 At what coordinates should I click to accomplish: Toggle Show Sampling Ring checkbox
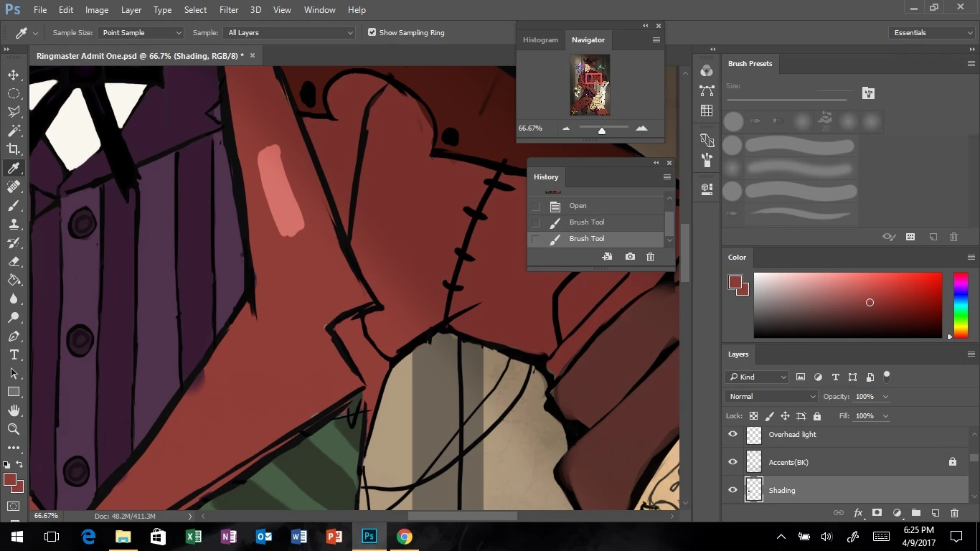point(372,32)
